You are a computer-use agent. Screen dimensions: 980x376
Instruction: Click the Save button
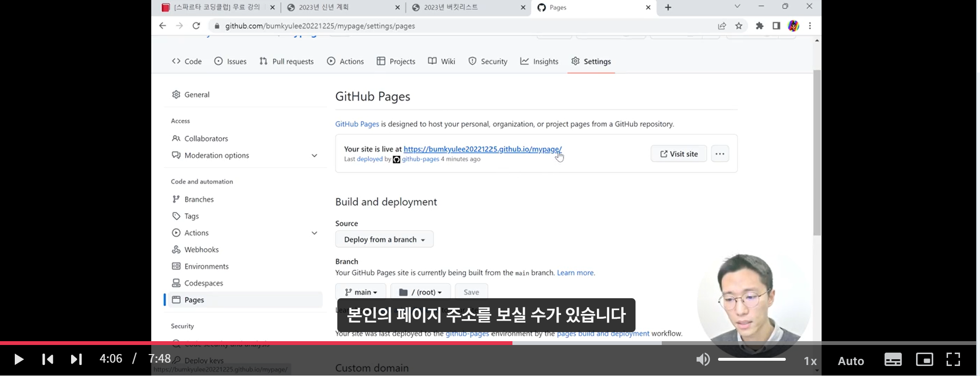(471, 292)
